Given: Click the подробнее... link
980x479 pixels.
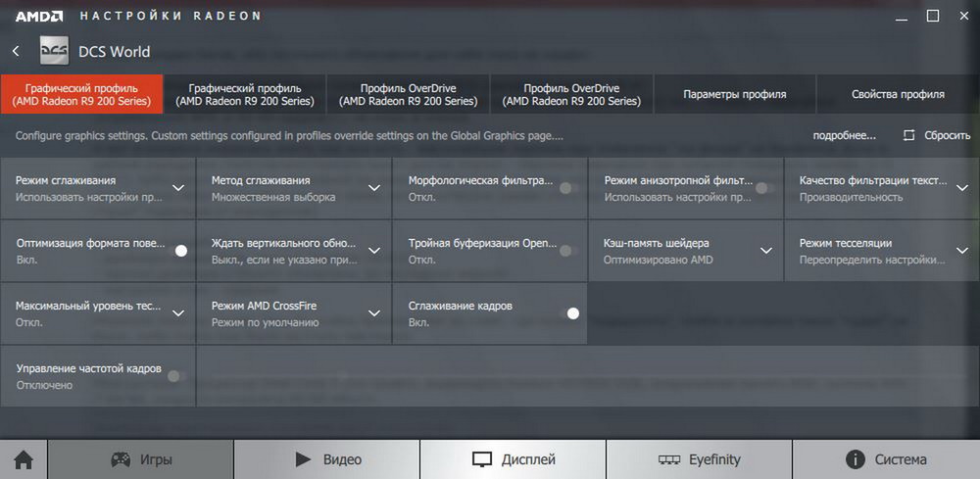Looking at the screenshot, I should tap(844, 135).
